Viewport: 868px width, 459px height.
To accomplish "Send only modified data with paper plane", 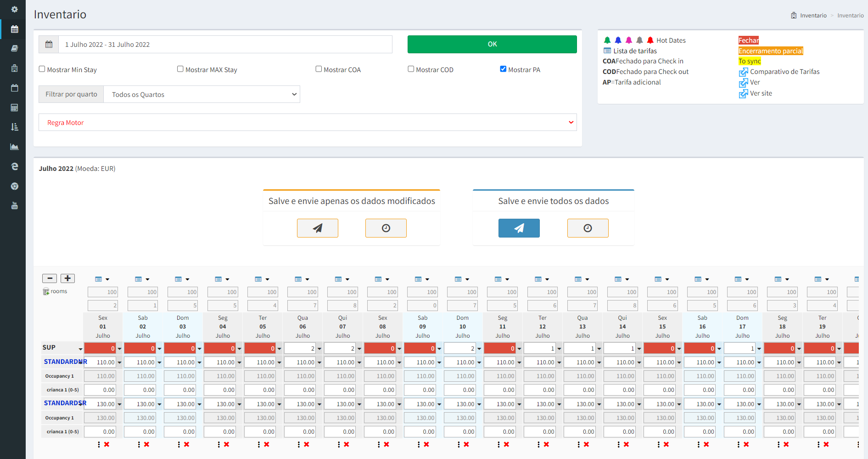I will (317, 228).
